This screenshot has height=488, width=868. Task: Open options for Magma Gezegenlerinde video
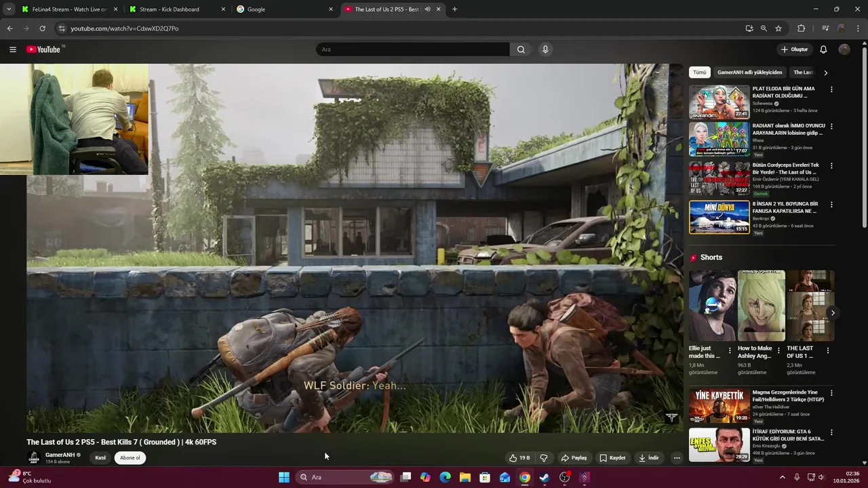pyautogui.click(x=831, y=393)
